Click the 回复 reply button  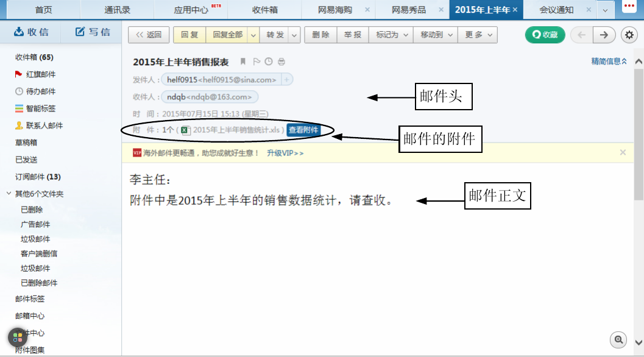click(x=189, y=35)
